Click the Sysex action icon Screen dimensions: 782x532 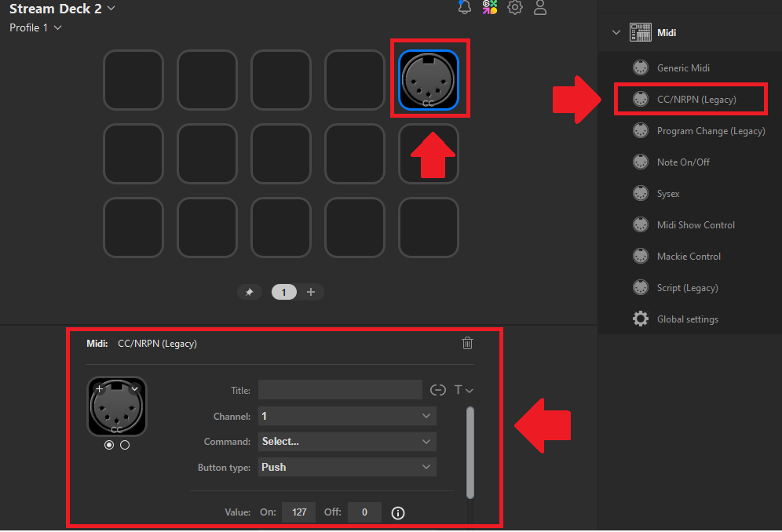point(668,193)
